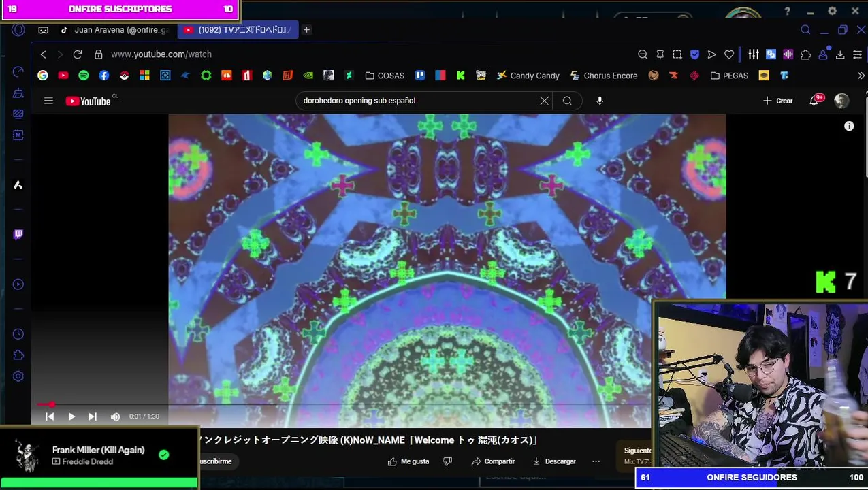Open more actions ellipsis under video

click(596, 461)
